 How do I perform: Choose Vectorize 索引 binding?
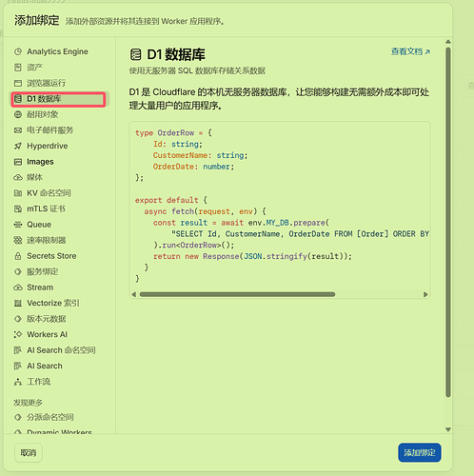pyautogui.click(x=60, y=303)
